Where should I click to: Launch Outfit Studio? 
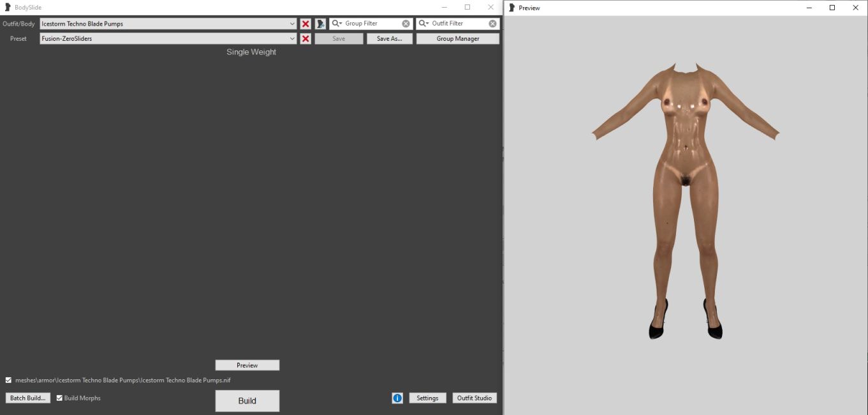coord(474,398)
